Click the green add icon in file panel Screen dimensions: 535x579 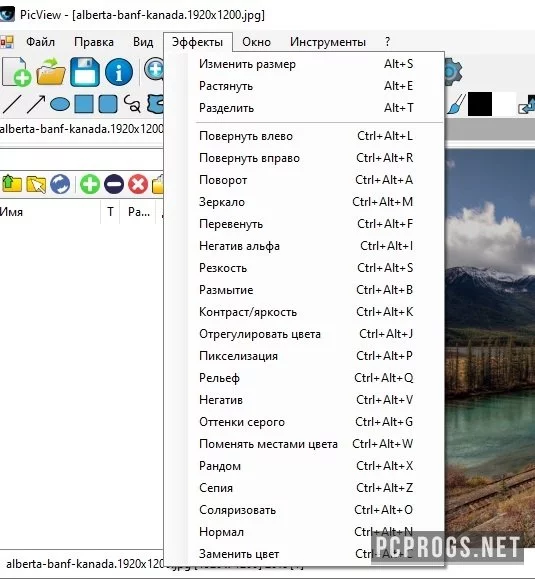(90, 184)
